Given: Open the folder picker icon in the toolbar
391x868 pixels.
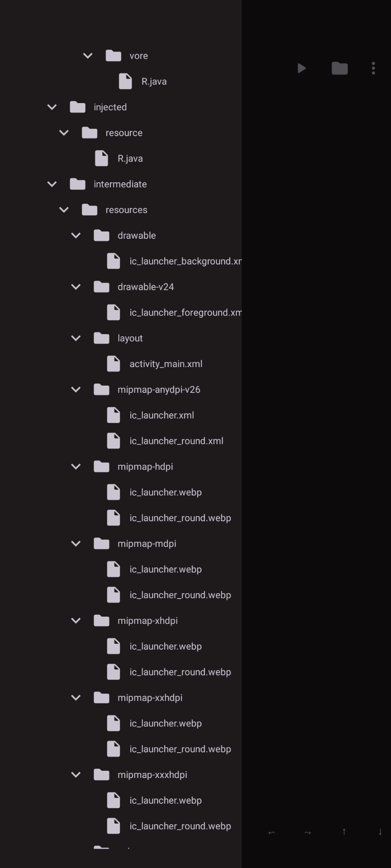Looking at the screenshot, I should pyautogui.click(x=339, y=68).
